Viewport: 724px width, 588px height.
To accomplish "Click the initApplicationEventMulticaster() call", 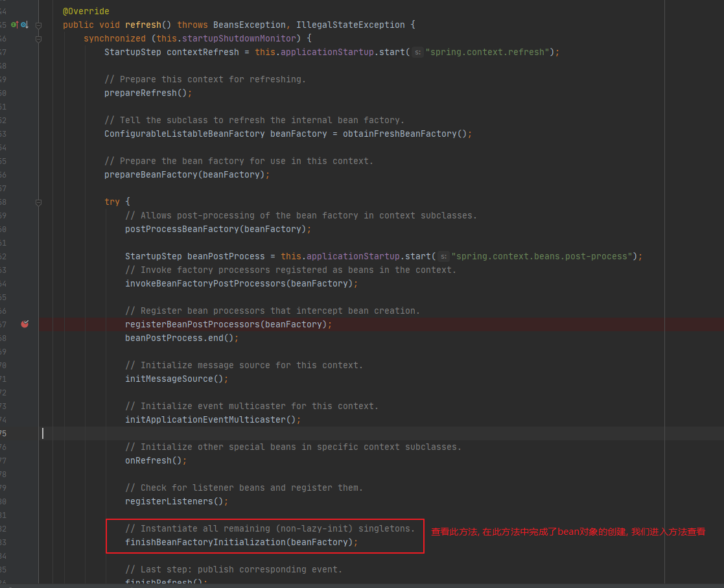I will point(211,420).
